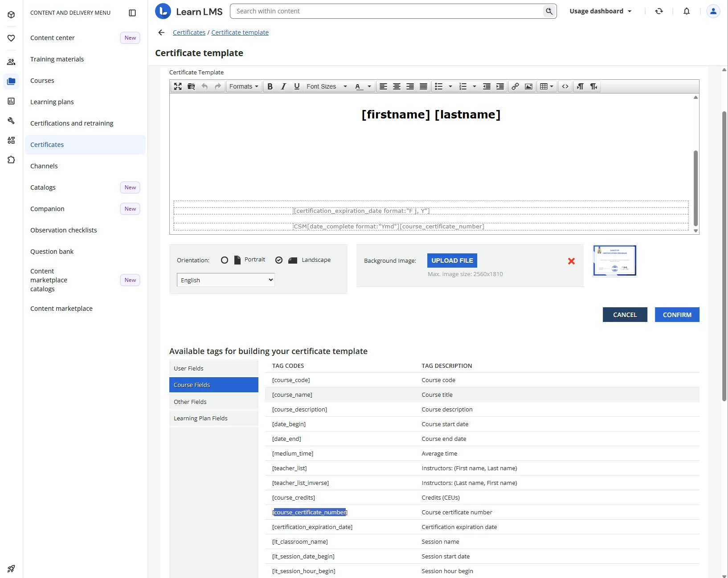The height and width of the screenshot is (578, 728).
Task: Redo the edit in the template editor
Action: tap(218, 86)
